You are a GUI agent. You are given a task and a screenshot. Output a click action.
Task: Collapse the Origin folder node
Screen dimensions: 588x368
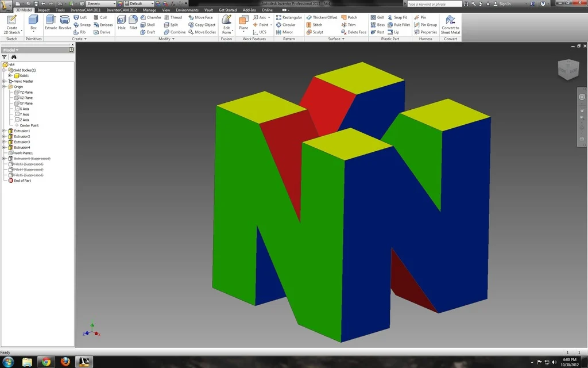coord(4,87)
